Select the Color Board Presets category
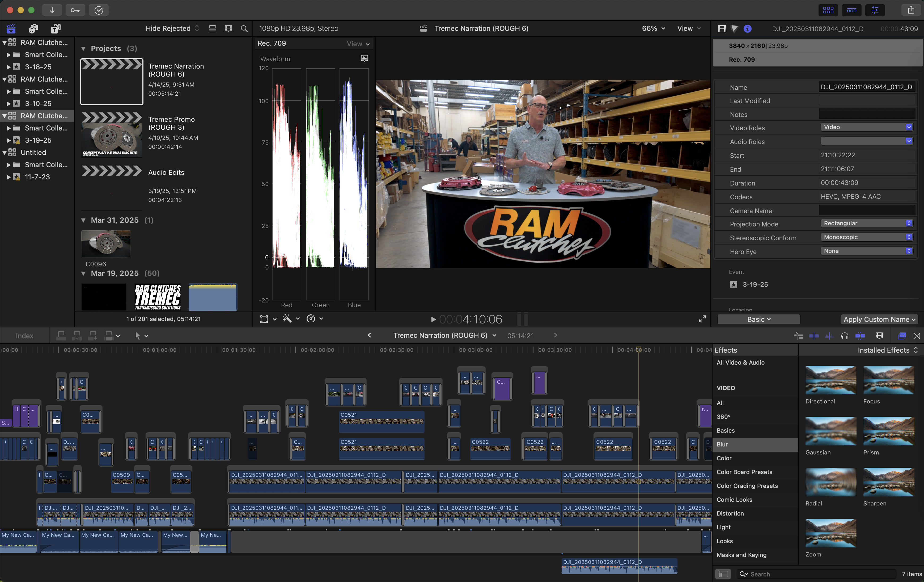Image resolution: width=924 pixels, height=582 pixels. (755, 472)
